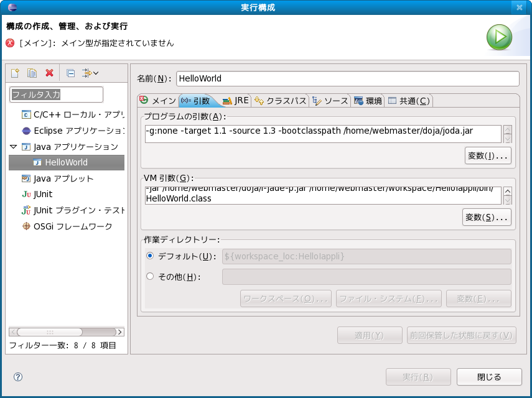Click the ワークスペース(O)... button
Screen dimensions: 532x398
[x=286, y=298]
